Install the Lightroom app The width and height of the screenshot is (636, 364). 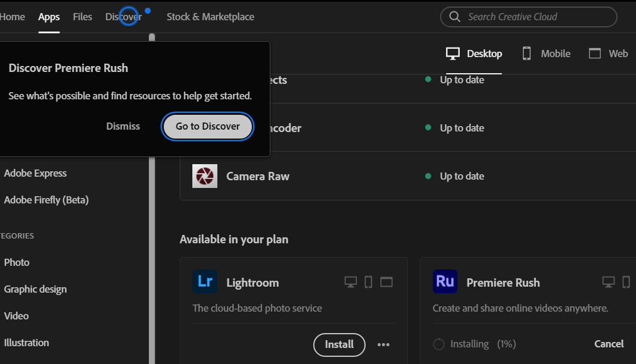click(x=339, y=344)
